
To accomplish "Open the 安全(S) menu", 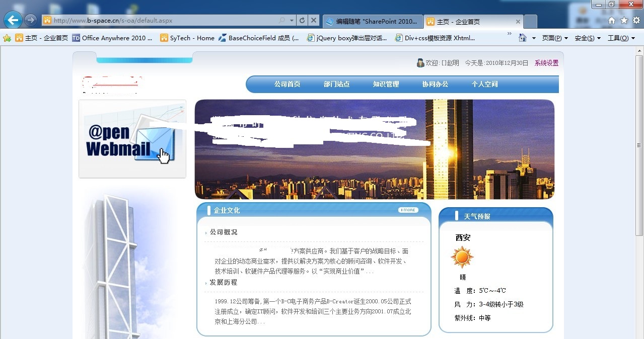I will click(x=588, y=38).
